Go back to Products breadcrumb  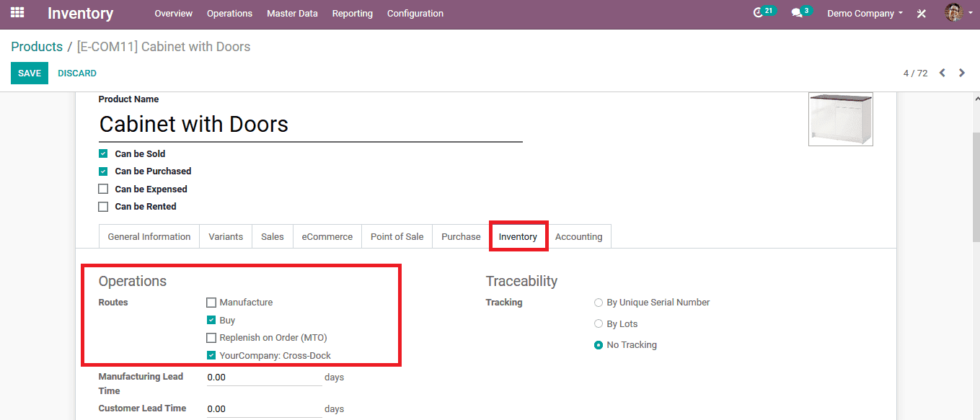click(x=37, y=47)
